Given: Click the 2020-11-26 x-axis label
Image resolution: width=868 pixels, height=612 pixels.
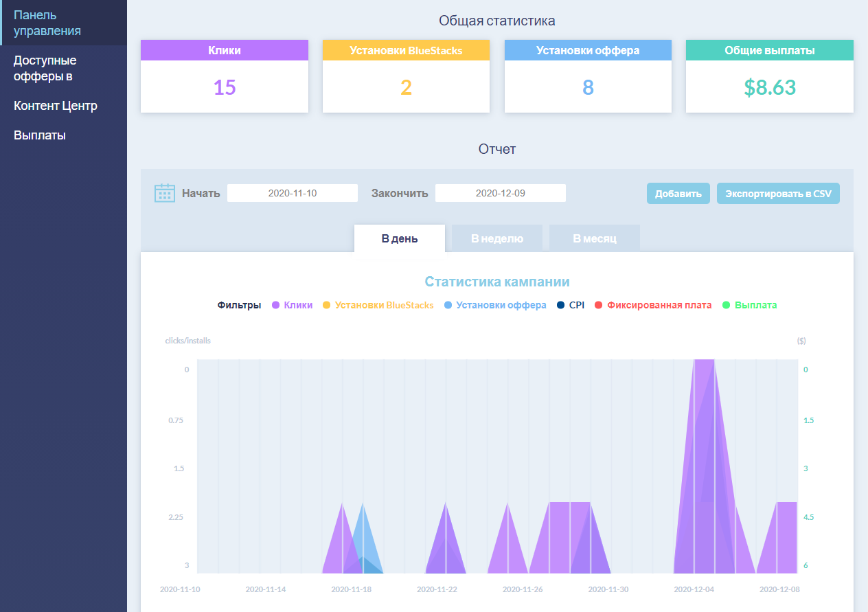Looking at the screenshot, I should pyautogui.click(x=523, y=589).
